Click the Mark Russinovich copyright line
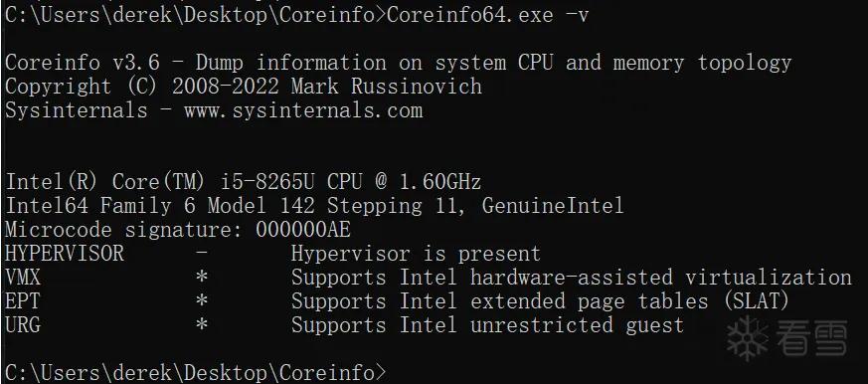This screenshot has height=384, width=868. click(244, 87)
